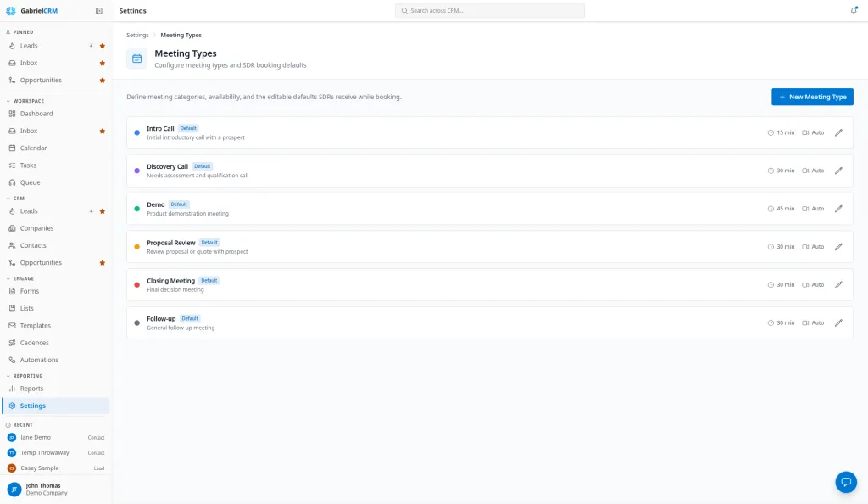Edit the Intro Call meeting type
The height and width of the screenshot is (504, 868).
pyautogui.click(x=838, y=132)
